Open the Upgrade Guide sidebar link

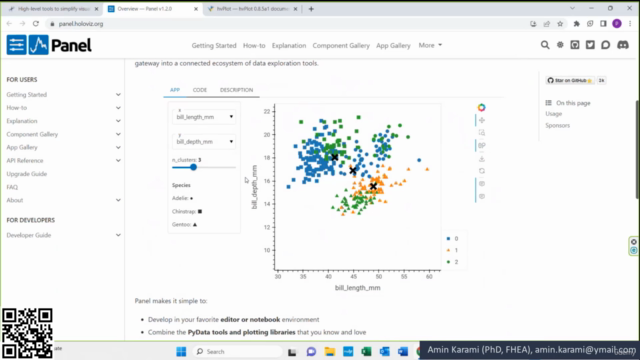27,174
